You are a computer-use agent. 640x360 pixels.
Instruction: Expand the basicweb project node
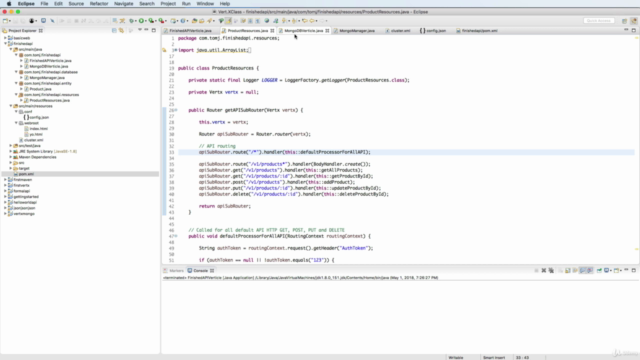pyautogui.click(x=5, y=38)
